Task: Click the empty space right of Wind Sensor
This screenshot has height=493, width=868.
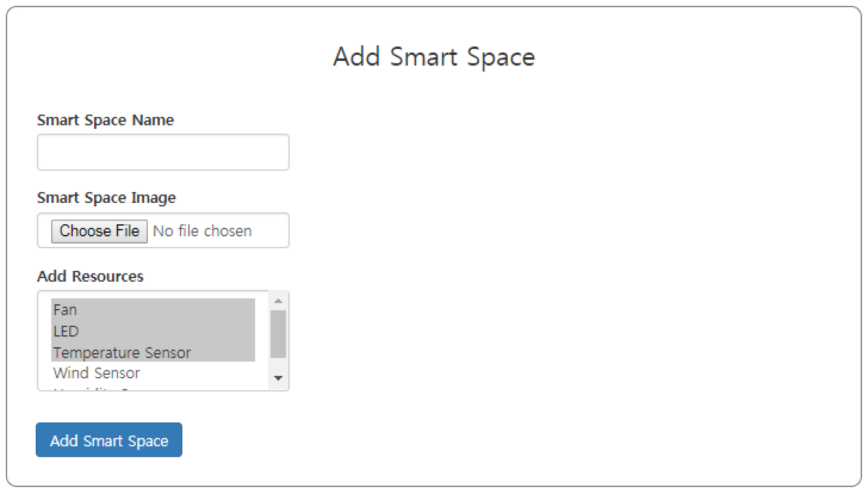Action: [203, 373]
